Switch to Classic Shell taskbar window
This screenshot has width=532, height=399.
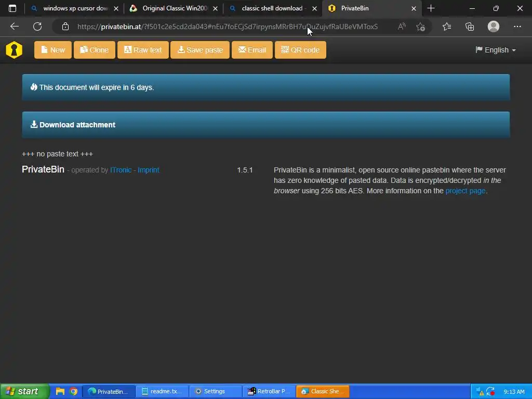323,391
